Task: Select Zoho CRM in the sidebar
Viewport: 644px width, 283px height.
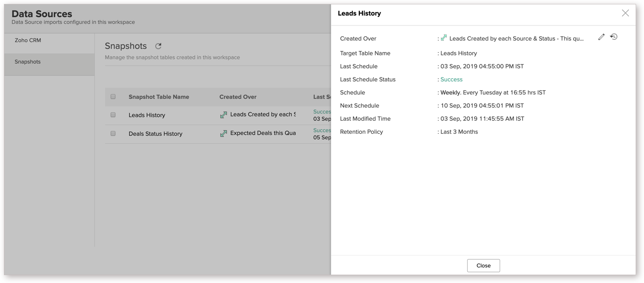Action: coord(28,40)
